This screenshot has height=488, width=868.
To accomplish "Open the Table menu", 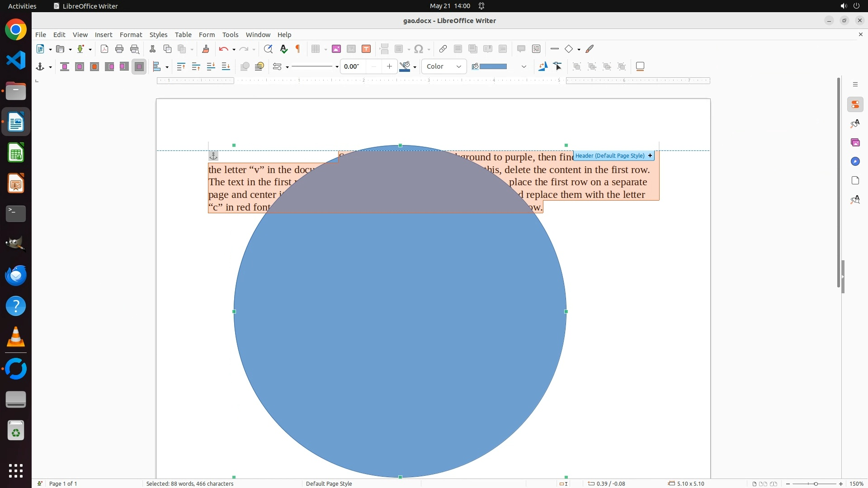I will pyautogui.click(x=183, y=34).
